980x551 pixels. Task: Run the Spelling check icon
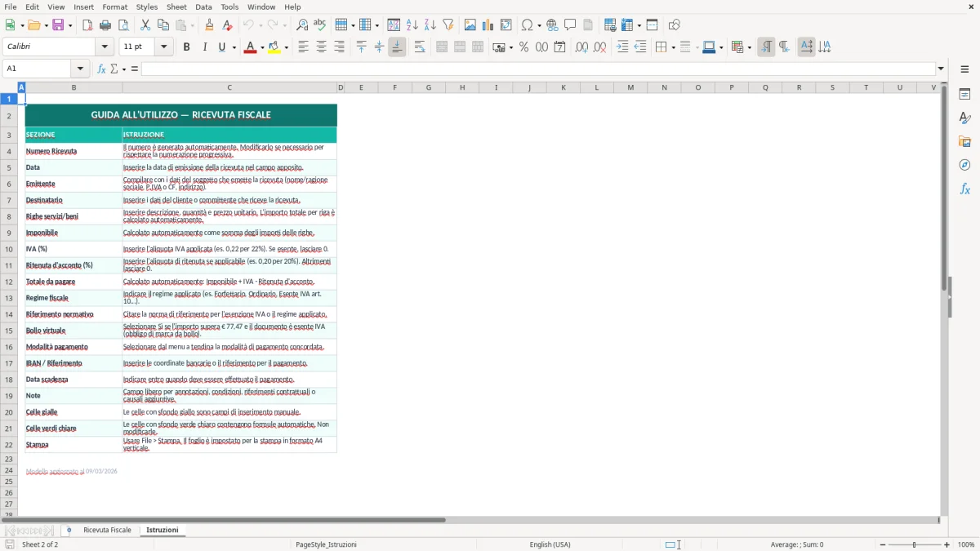[319, 25]
